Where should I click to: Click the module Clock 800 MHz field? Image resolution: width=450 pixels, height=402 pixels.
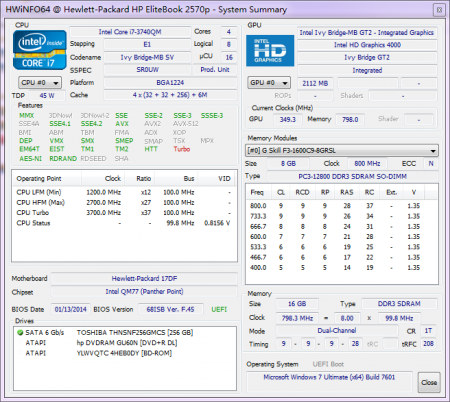point(367,164)
